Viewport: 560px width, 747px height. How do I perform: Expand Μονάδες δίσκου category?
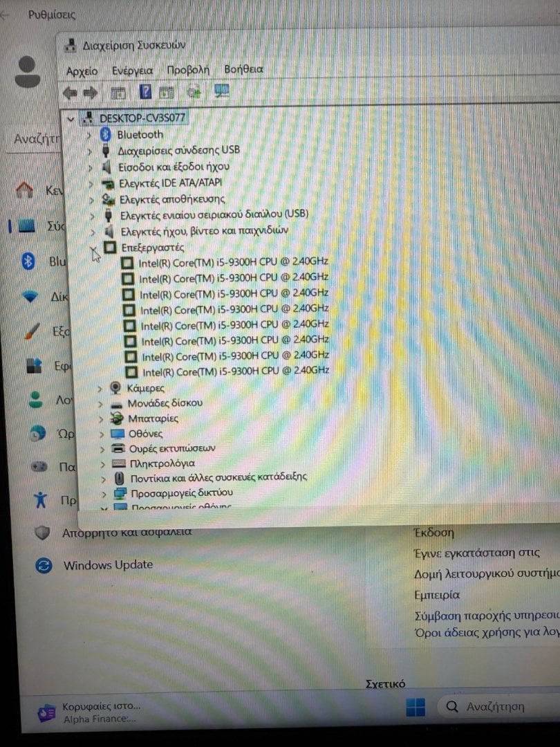point(100,404)
